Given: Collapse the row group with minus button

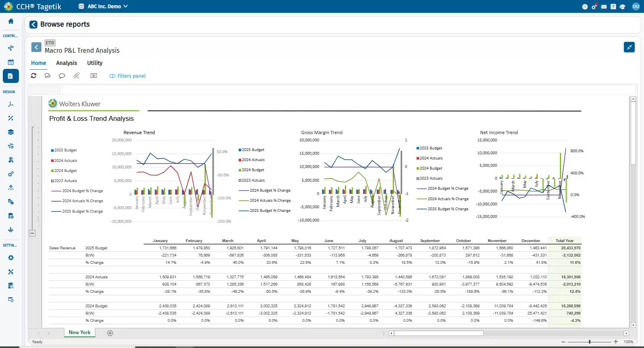Looking at the screenshot, I should coord(32,233).
